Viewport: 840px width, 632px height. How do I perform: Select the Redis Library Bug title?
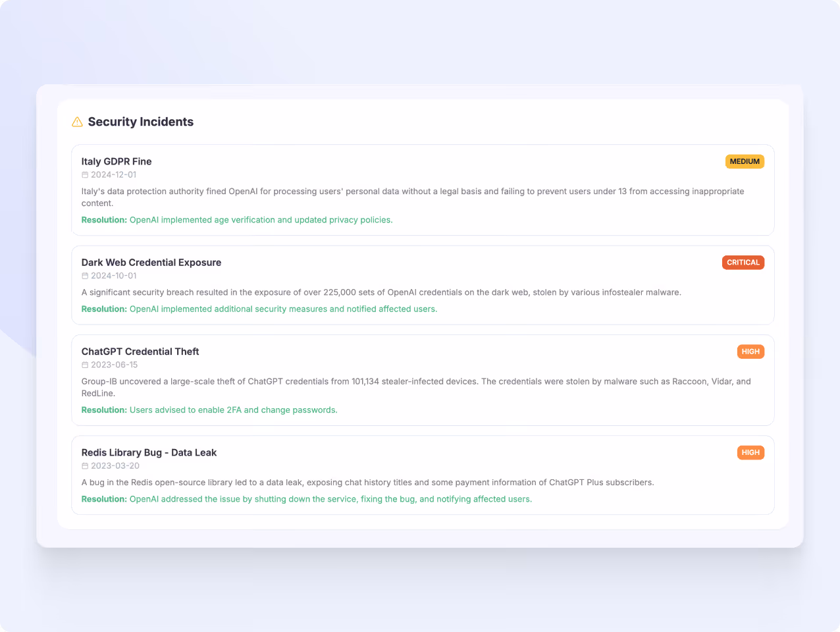[149, 452]
